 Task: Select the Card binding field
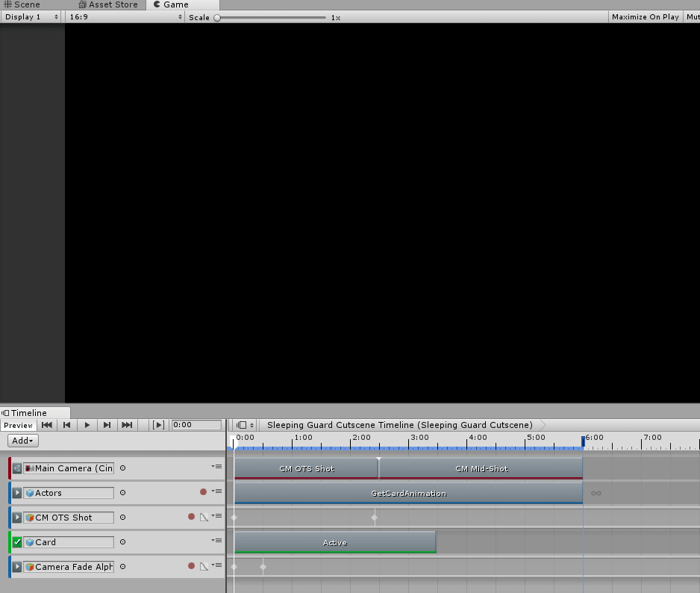[69, 542]
